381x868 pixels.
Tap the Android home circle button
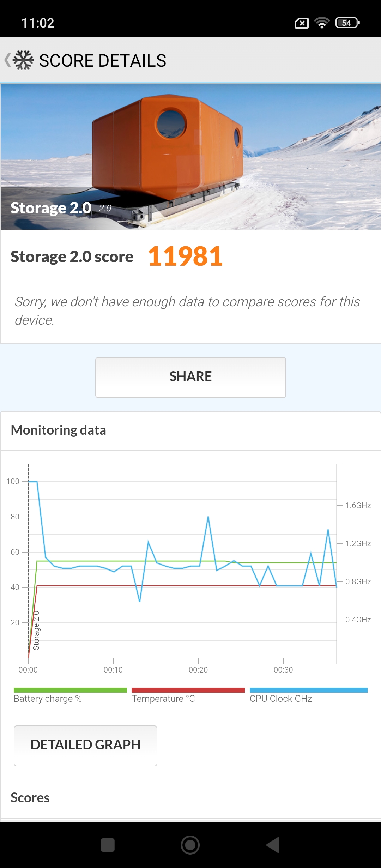tap(190, 845)
